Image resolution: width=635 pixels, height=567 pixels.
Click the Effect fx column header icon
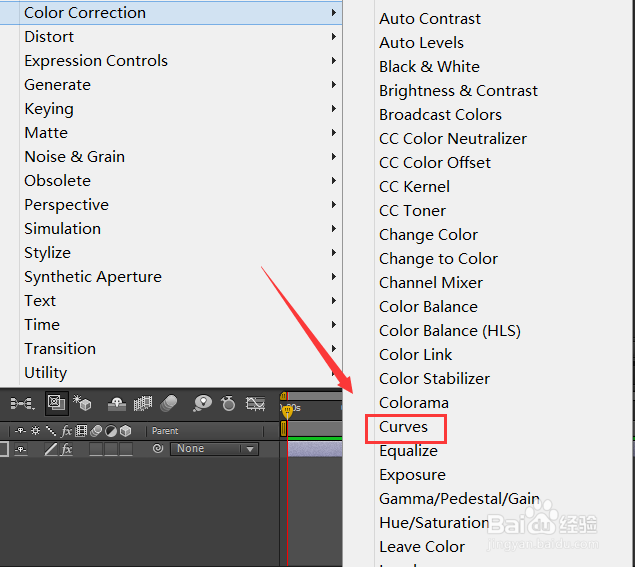tap(66, 431)
